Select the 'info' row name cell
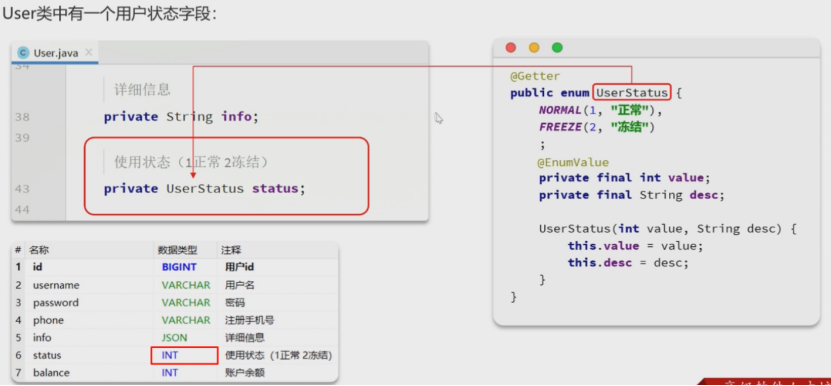This screenshot has width=831, height=386. 42,338
